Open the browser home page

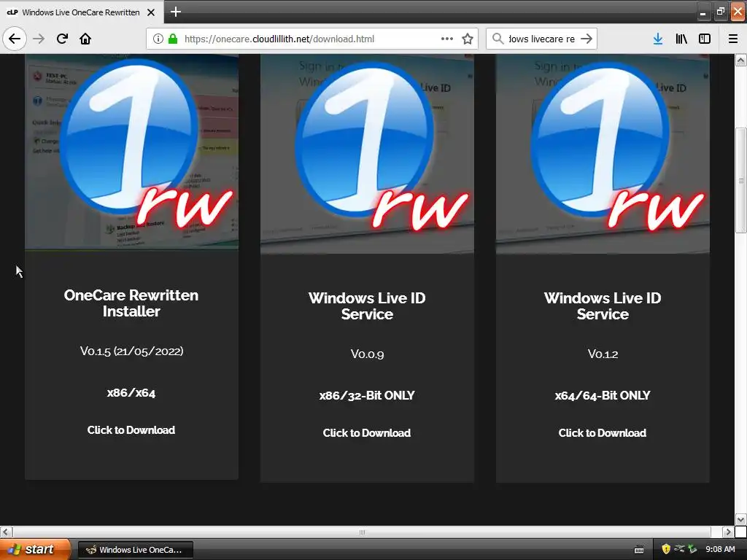[85, 39]
